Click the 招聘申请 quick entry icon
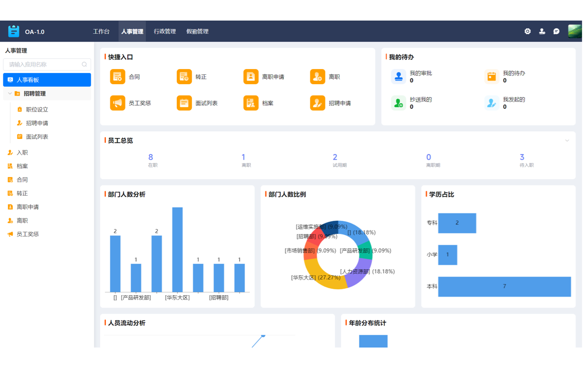 point(318,103)
